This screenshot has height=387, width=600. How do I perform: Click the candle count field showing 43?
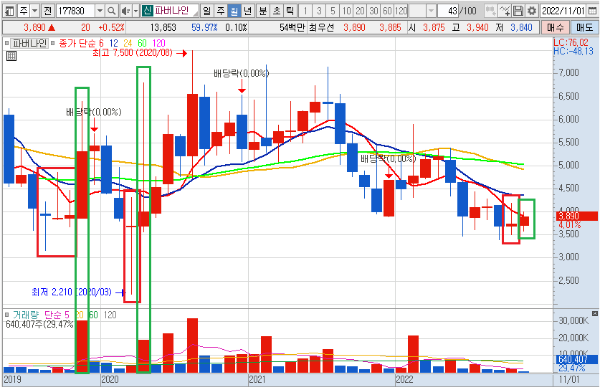coord(448,11)
